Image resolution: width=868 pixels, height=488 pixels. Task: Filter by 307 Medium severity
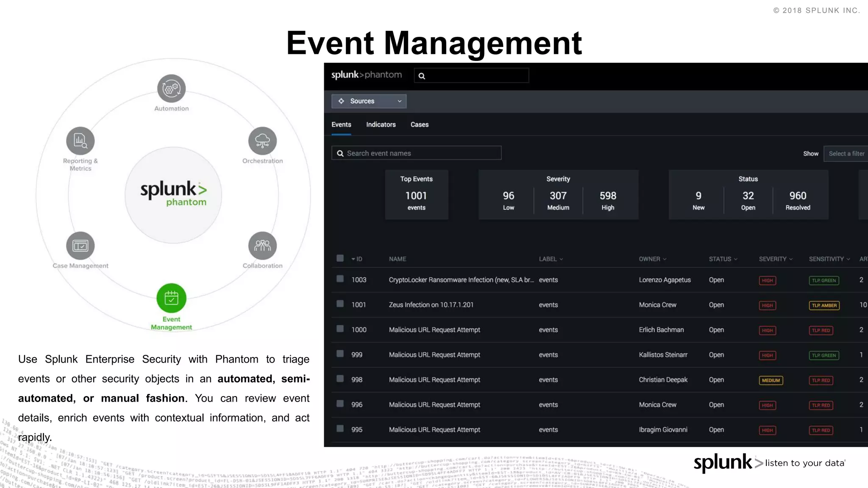coord(558,200)
